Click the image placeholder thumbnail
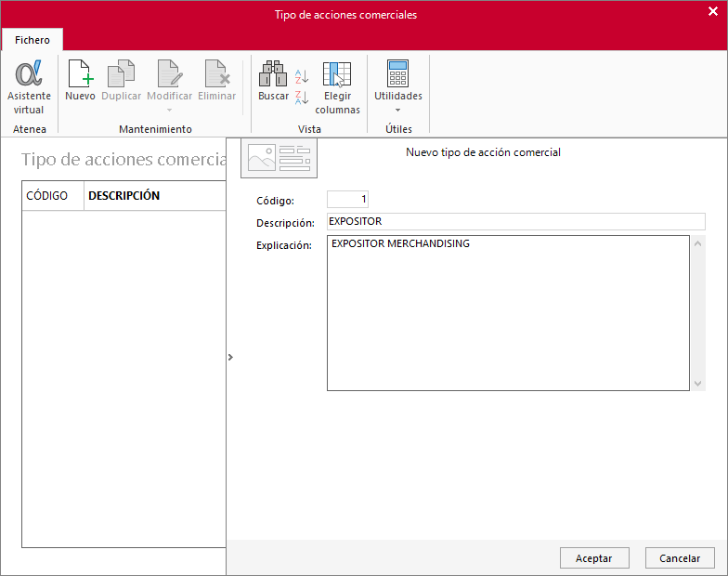The image size is (728, 576). pos(279,158)
